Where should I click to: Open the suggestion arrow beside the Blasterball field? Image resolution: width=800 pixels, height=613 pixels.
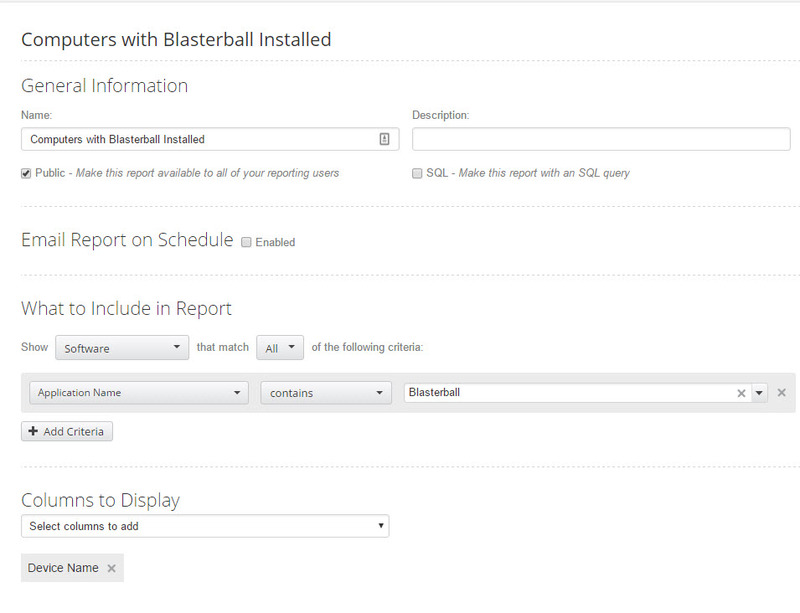coord(758,393)
